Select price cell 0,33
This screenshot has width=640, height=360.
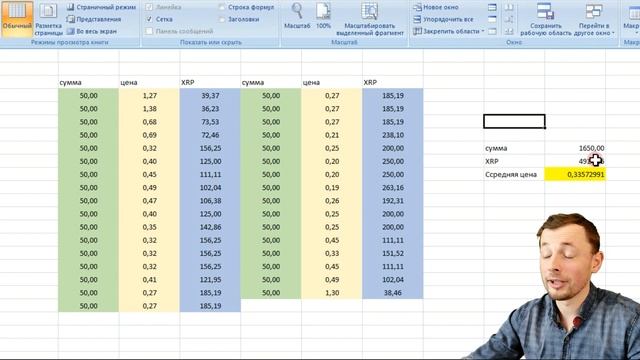(x=332, y=253)
